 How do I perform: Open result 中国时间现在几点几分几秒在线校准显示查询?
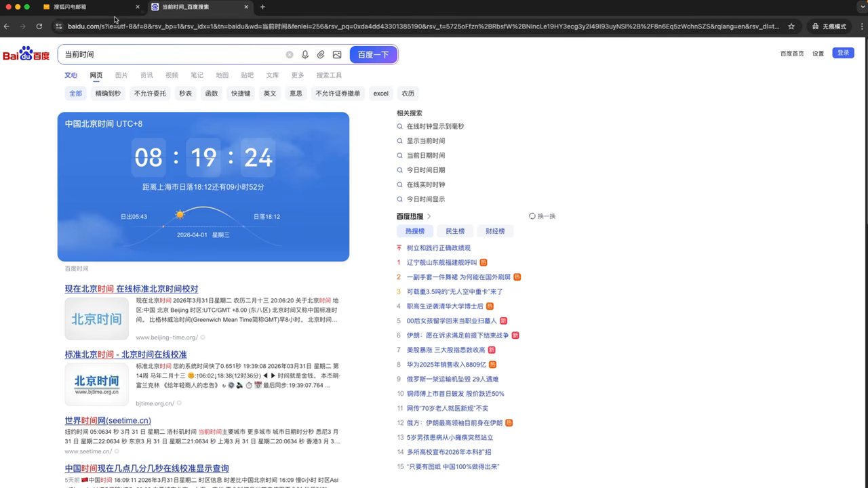pyautogui.click(x=147, y=468)
